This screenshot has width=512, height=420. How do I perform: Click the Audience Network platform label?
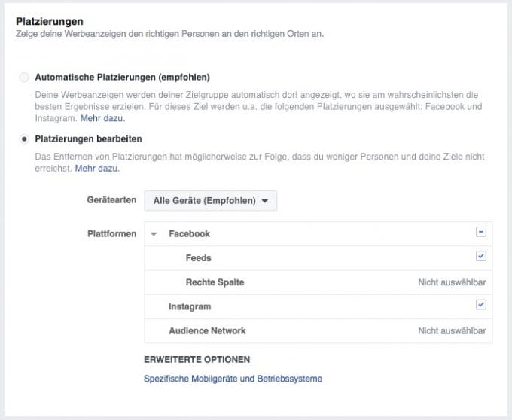tap(207, 330)
